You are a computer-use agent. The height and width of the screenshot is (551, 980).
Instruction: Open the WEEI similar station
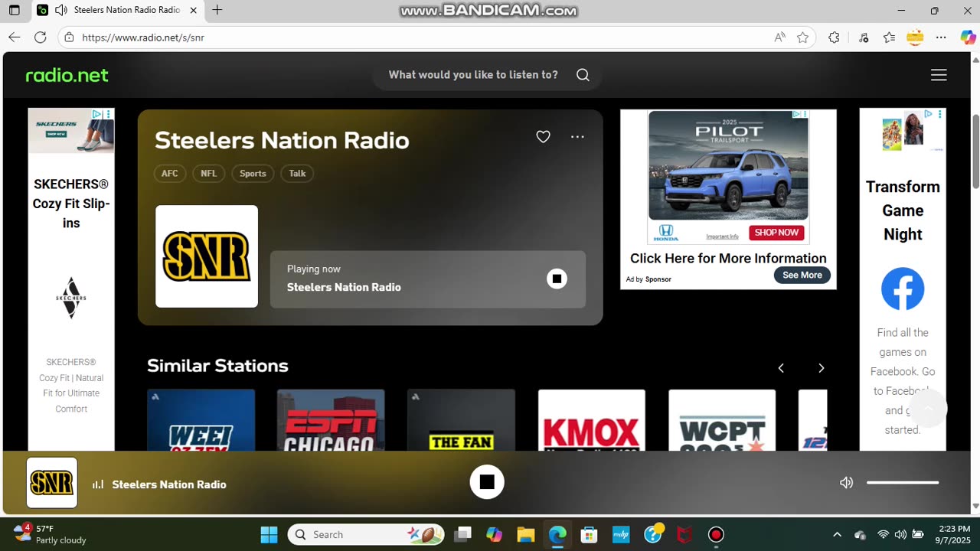(x=201, y=420)
